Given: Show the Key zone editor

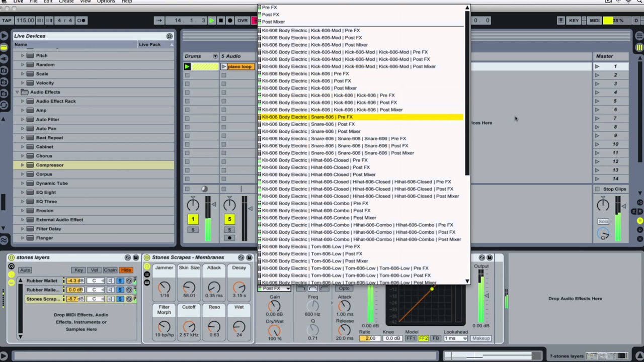Looking at the screenshot, I should 78,270.
